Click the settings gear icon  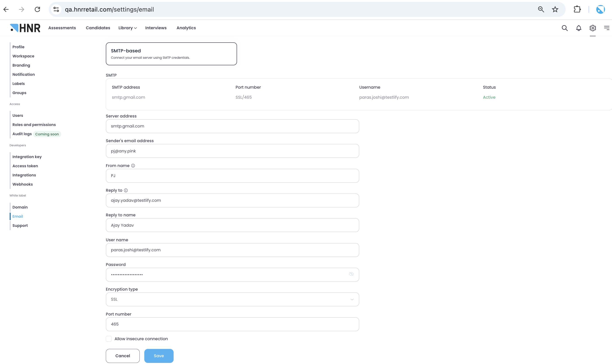pyautogui.click(x=593, y=28)
